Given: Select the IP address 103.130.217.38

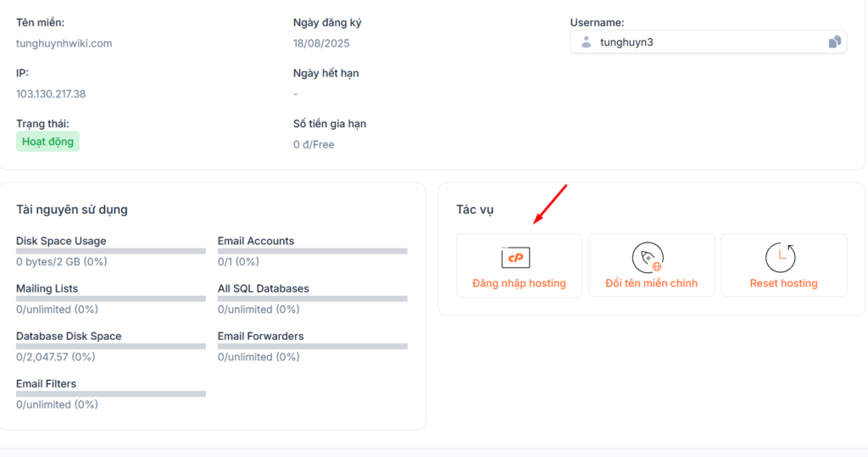Looking at the screenshot, I should click(x=51, y=93).
